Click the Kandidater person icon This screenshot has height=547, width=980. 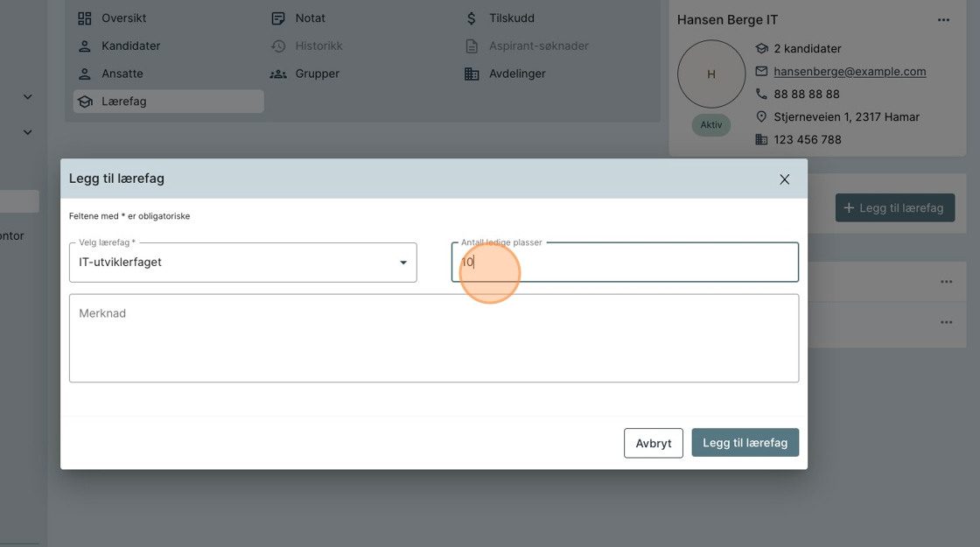click(84, 46)
